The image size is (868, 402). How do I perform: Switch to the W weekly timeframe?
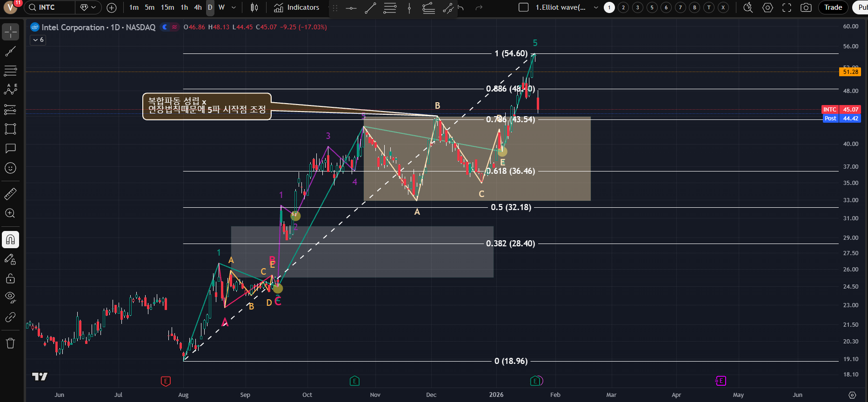coord(221,7)
